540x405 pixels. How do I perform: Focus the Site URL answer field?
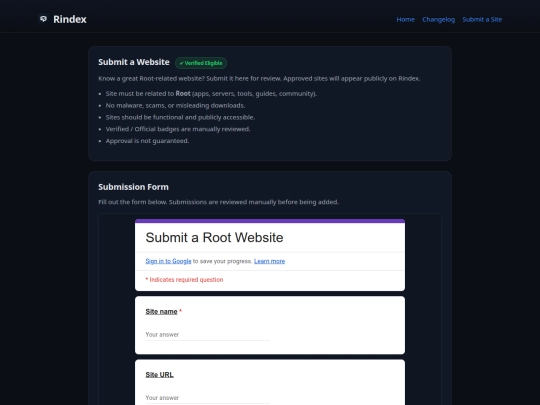click(207, 398)
